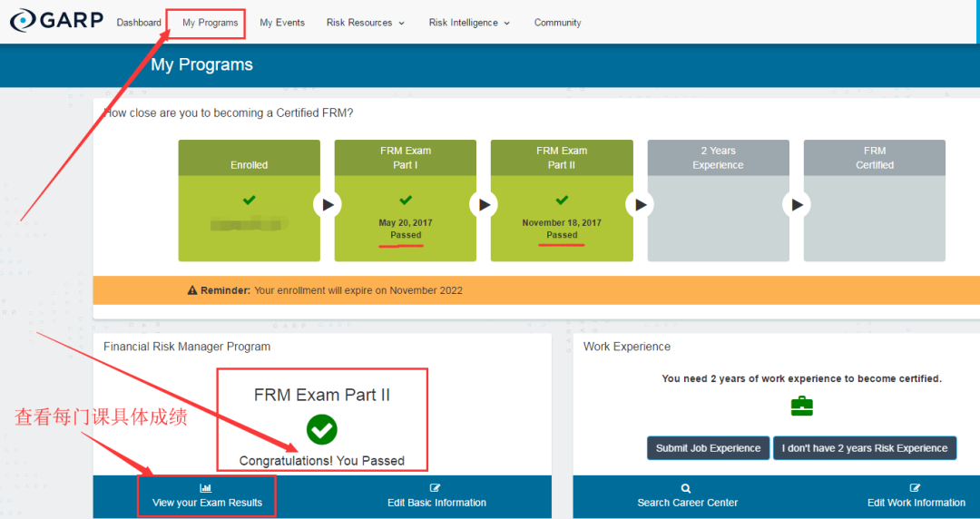
Task: Click the magnifier icon above Search Career Center
Action: 686,488
